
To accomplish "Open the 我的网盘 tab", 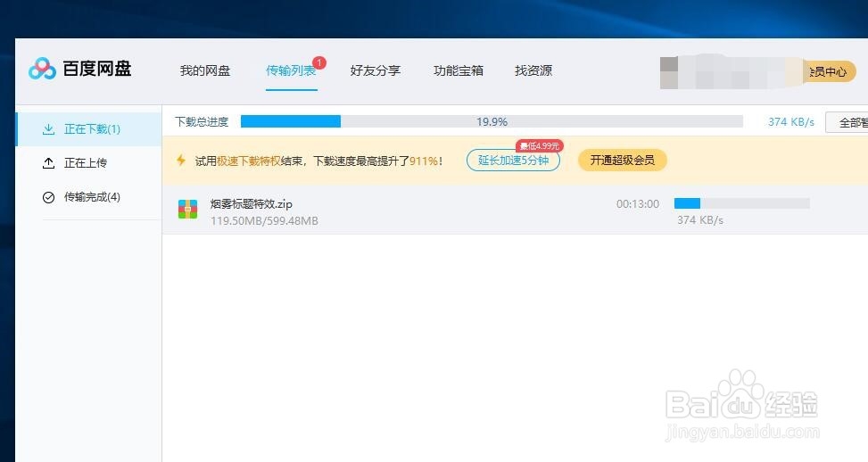I will (205, 70).
